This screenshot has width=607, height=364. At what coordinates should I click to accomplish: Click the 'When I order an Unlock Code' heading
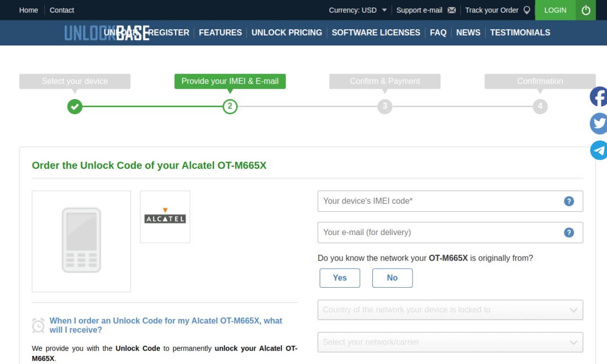click(x=166, y=325)
